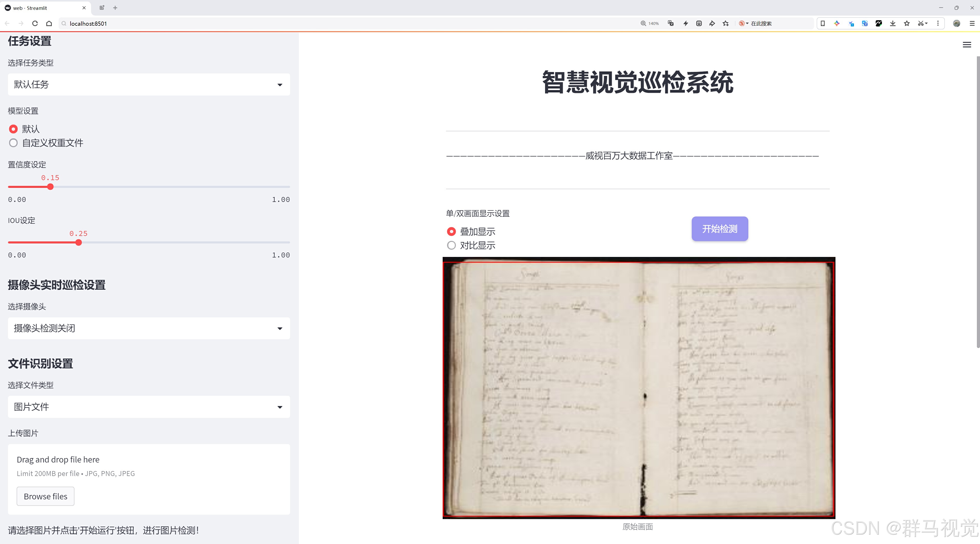980x544 pixels.
Task: Click the Browse files button
Action: [45, 496]
